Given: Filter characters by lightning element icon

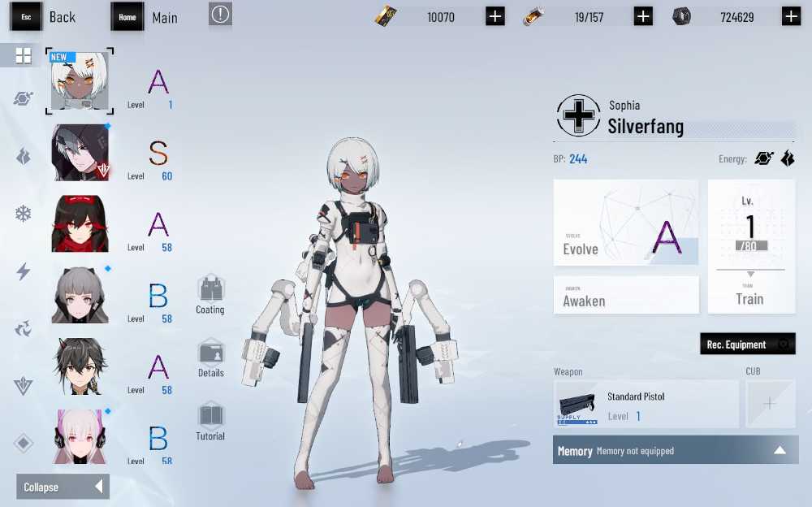Looking at the screenshot, I should coord(24,271).
